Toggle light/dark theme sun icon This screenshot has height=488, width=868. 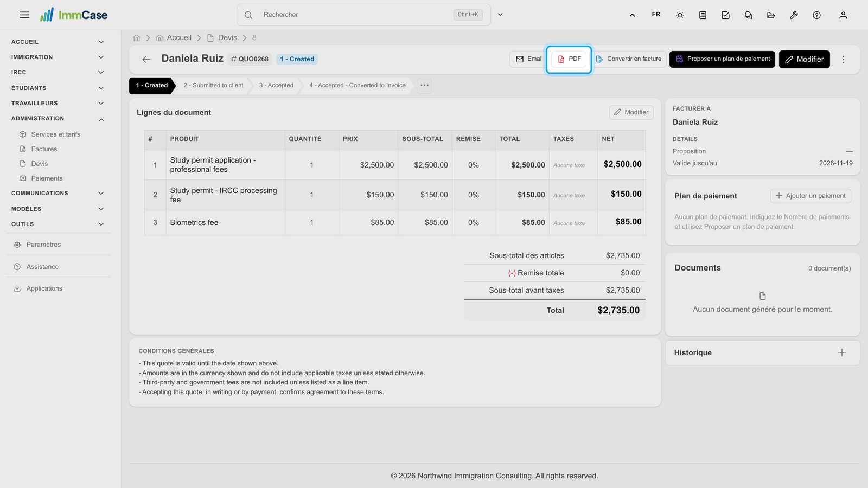[680, 15]
